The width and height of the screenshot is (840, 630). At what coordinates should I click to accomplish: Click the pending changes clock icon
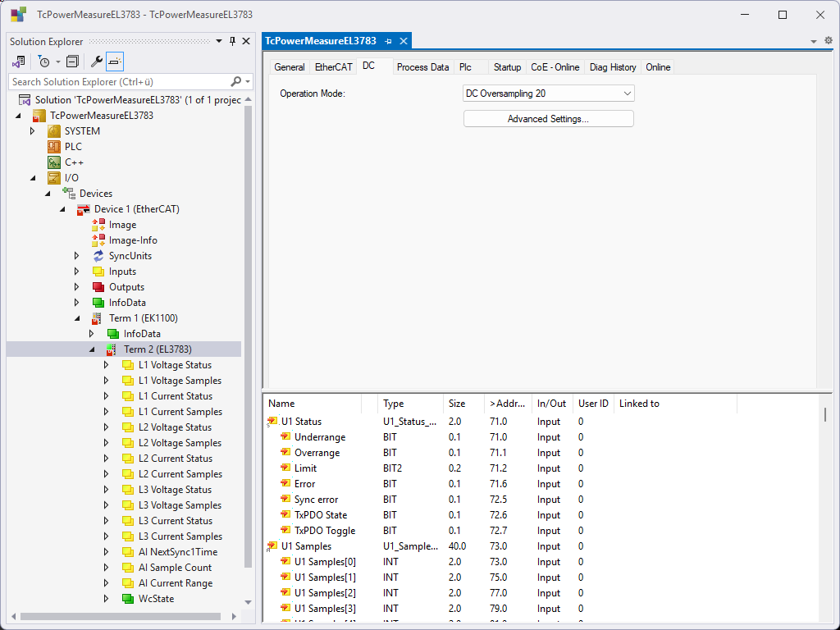(x=44, y=62)
